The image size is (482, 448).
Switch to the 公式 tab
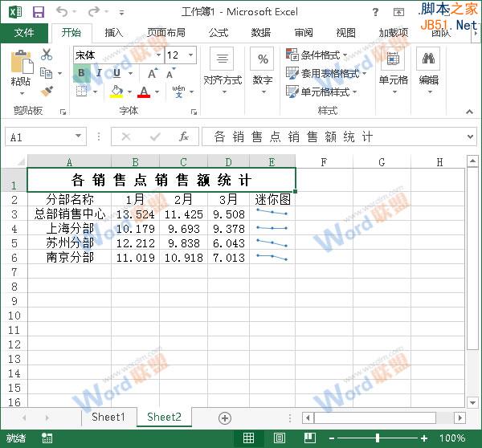pos(219,33)
